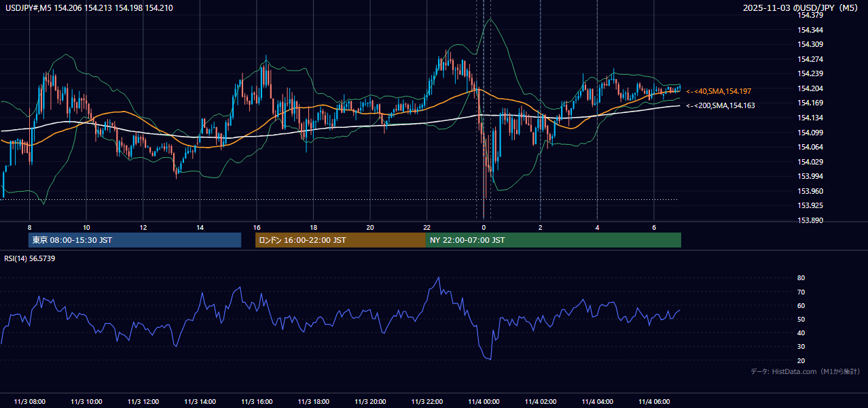Screen dimensions: 868x408
Task: Click the 11/3 10:00 time label
Action: click(86, 402)
